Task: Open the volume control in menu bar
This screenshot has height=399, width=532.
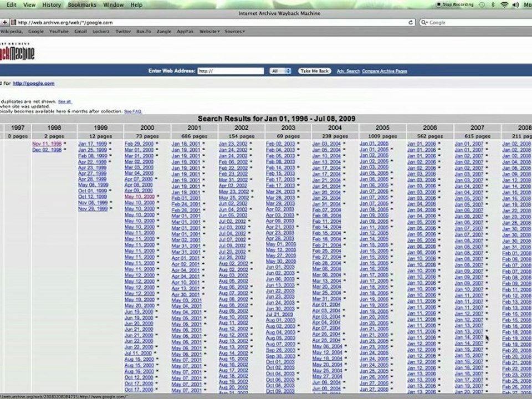Action: point(516,4)
